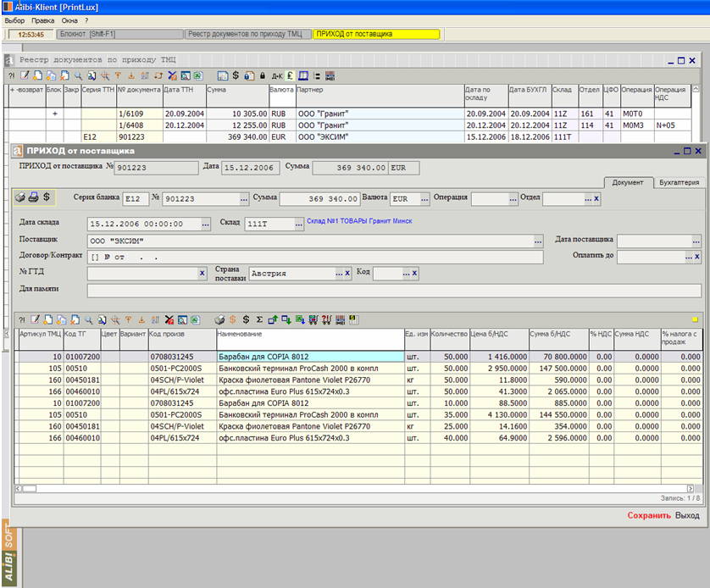Add new row in items toolbar

tap(48, 319)
